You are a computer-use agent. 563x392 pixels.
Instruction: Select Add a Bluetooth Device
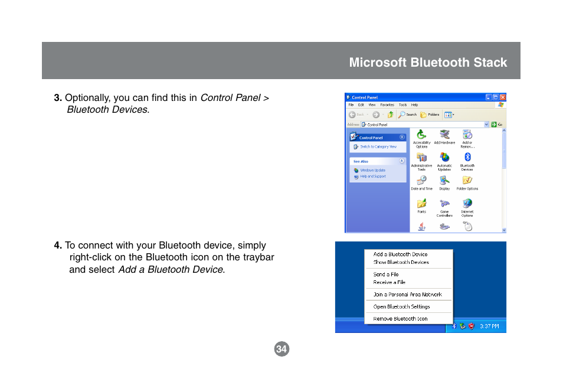point(400,254)
